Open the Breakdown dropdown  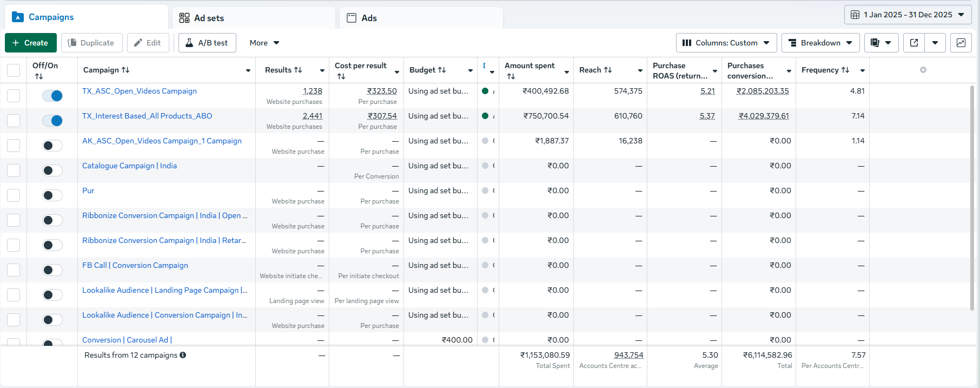(820, 43)
